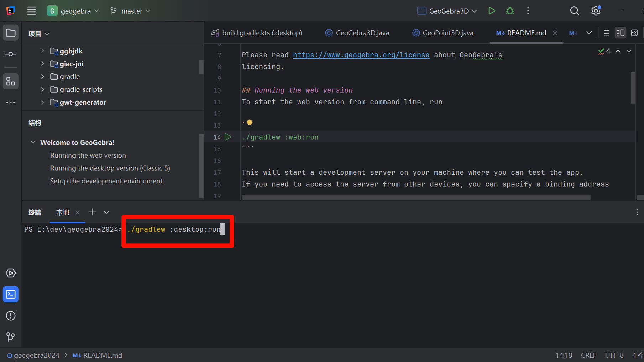Click README.md breadcrumb in status bar
Screen dimensions: 644x362
point(98,355)
